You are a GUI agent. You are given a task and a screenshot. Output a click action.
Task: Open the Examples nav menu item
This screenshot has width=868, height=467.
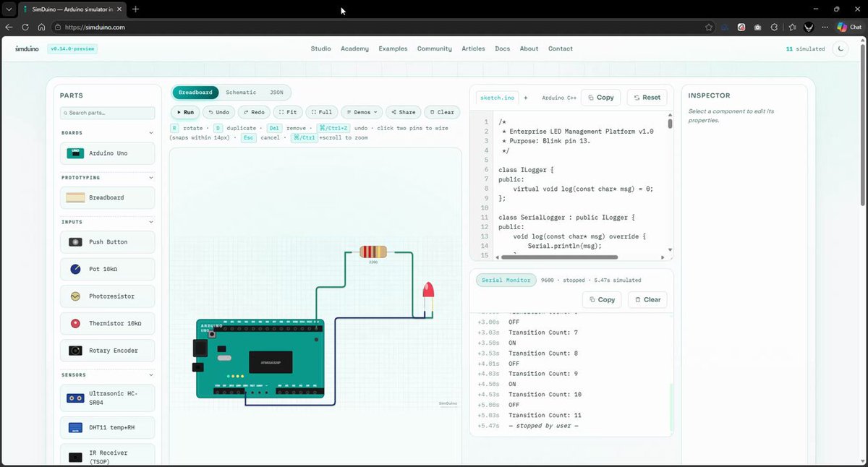(x=393, y=49)
